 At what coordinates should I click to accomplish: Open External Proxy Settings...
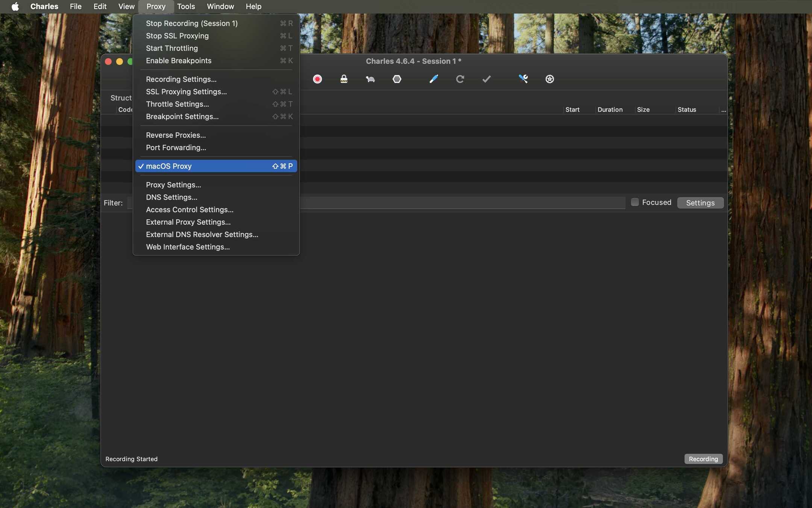coord(216,222)
